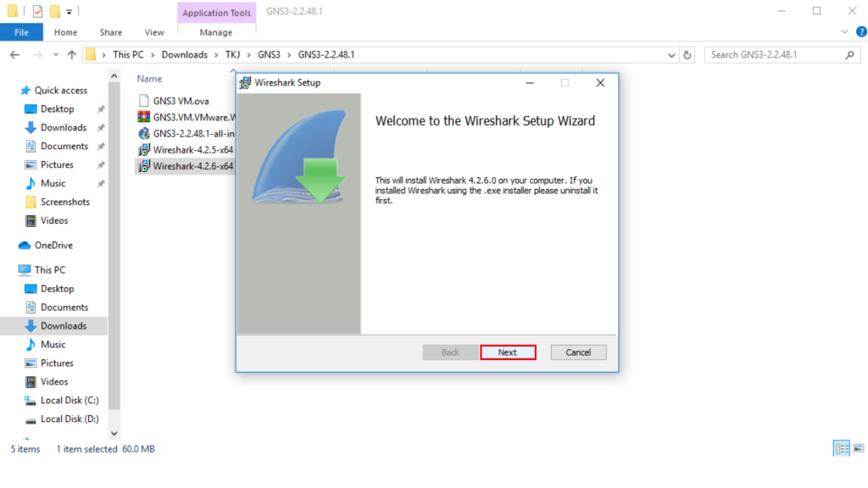Image resolution: width=868 pixels, height=488 pixels.
Task: Select the GNS3 VM.ova file icon
Action: pyautogui.click(x=144, y=101)
